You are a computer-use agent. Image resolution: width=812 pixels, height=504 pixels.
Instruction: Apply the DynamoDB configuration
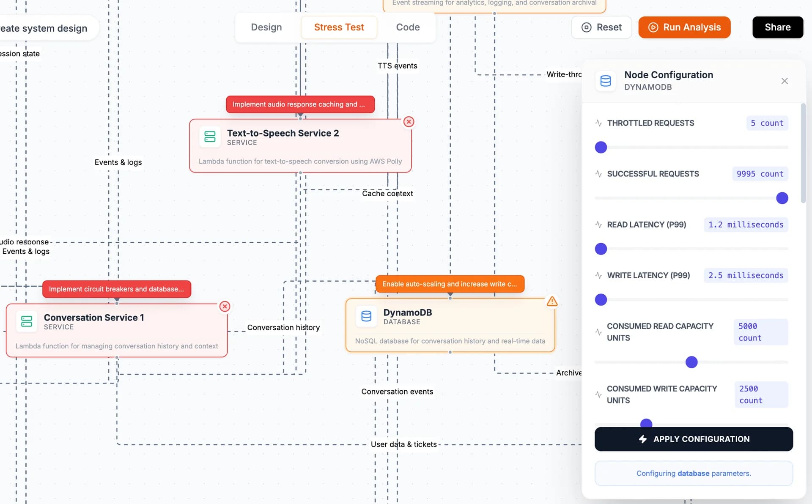[x=694, y=439]
